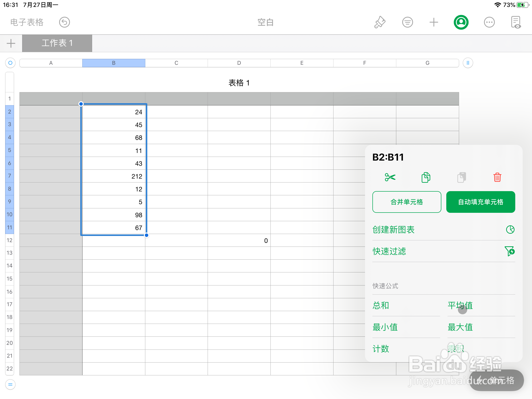Select the Format brush icon in toolbar
The image size is (532, 399).
click(379, 22)
